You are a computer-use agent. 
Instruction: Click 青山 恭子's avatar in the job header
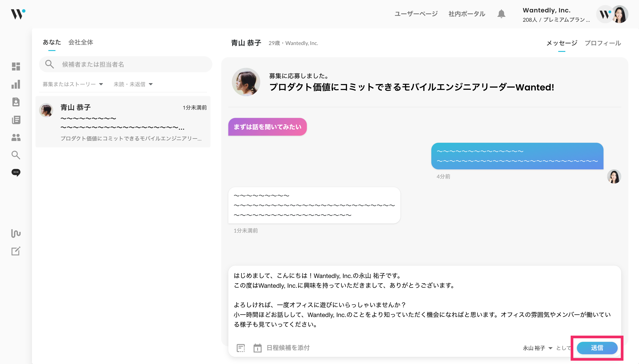click(246, 82)
